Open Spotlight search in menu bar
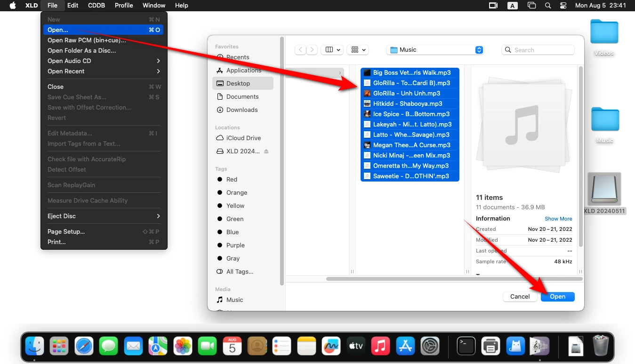Screen dimensions: 635x364 [548, 6]
